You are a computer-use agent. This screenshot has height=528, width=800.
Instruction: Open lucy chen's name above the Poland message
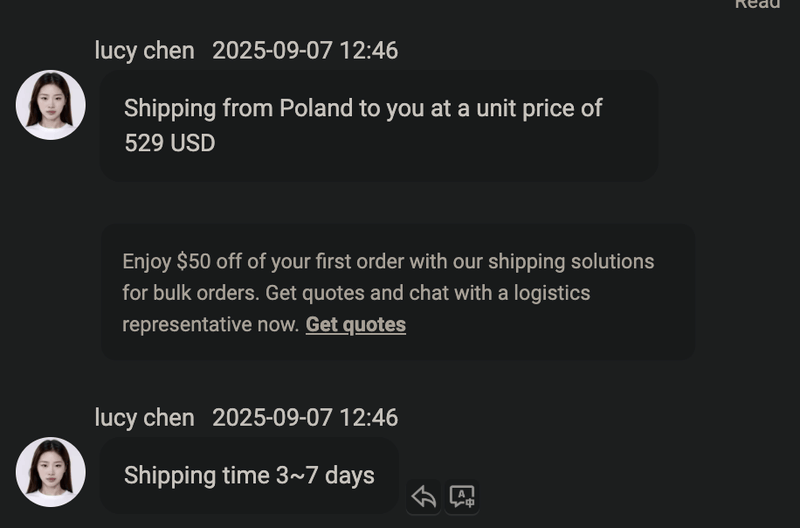(144, 50)
